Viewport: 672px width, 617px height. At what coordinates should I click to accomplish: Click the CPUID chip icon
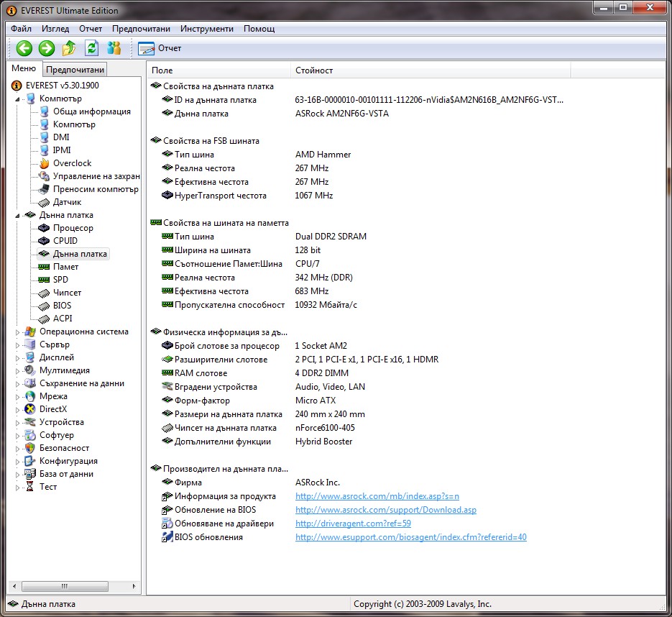tap(44, 241)
